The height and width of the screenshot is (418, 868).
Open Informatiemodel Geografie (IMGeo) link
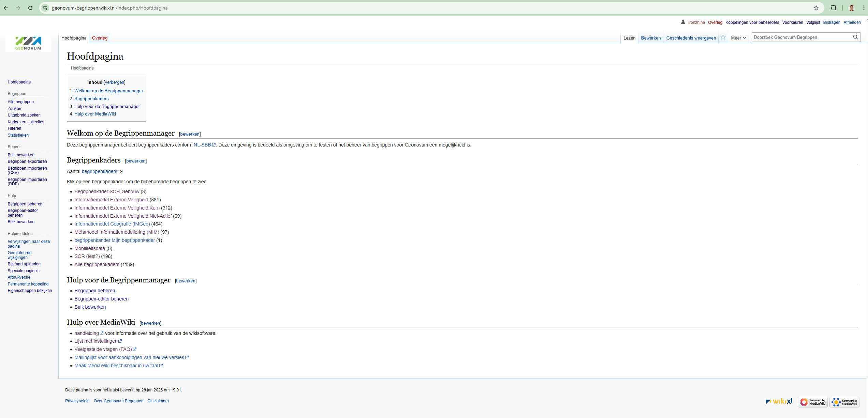[x=112, y=224]
